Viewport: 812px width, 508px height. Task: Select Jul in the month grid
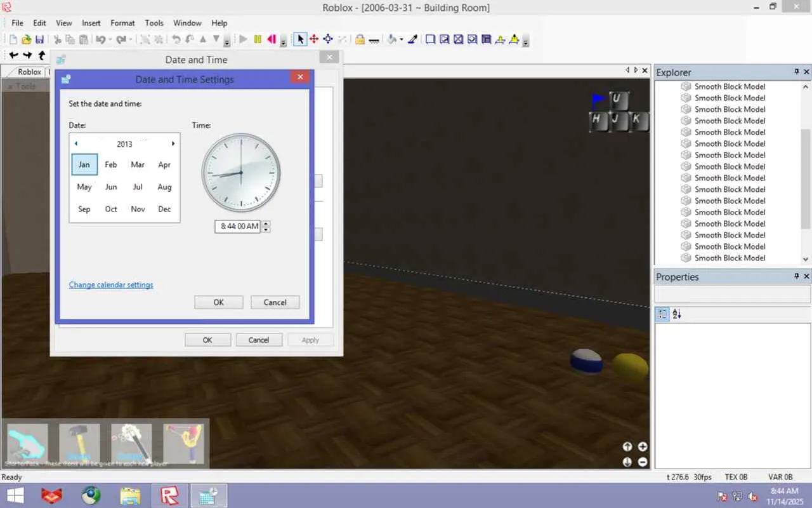138,187
